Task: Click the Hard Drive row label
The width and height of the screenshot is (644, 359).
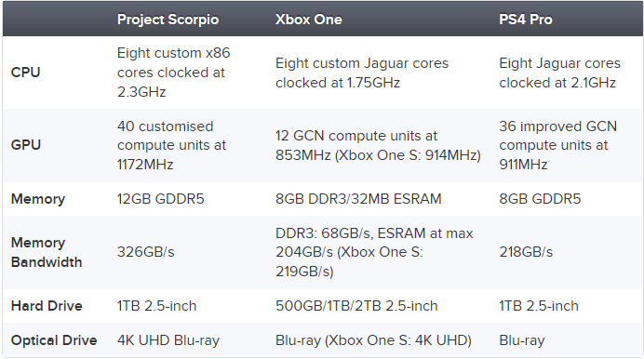Action: point(47,306)
